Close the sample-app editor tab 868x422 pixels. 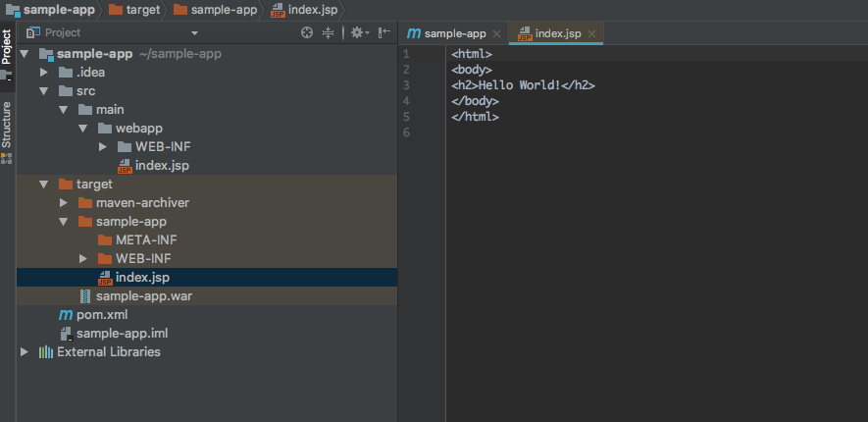click(x=496, y=33)
